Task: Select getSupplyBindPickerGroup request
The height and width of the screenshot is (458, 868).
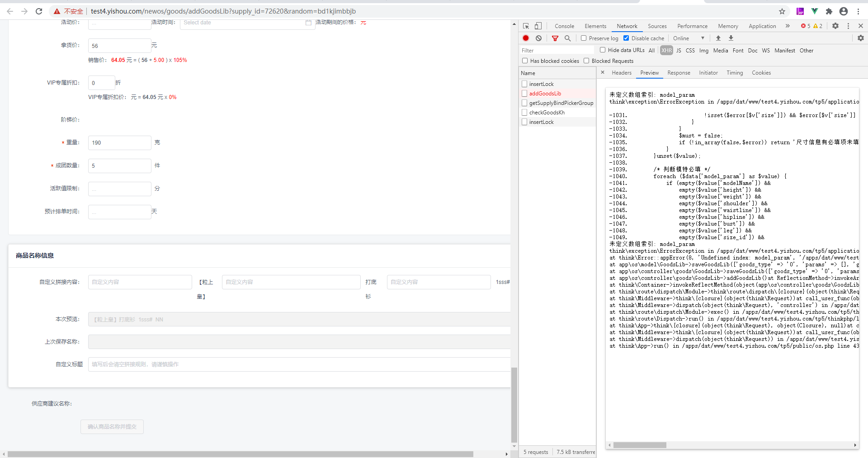Action: [557, 103]
